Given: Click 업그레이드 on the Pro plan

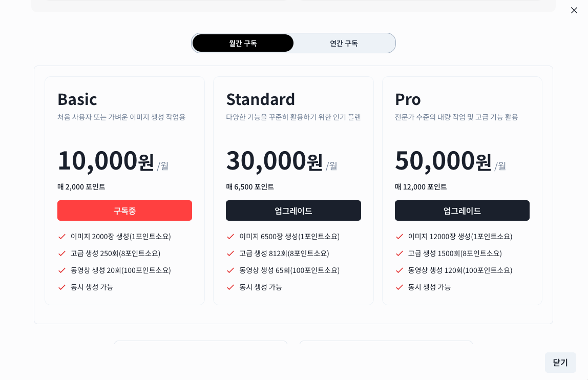Looking at the screenshot, I should [x=462, y=210].
